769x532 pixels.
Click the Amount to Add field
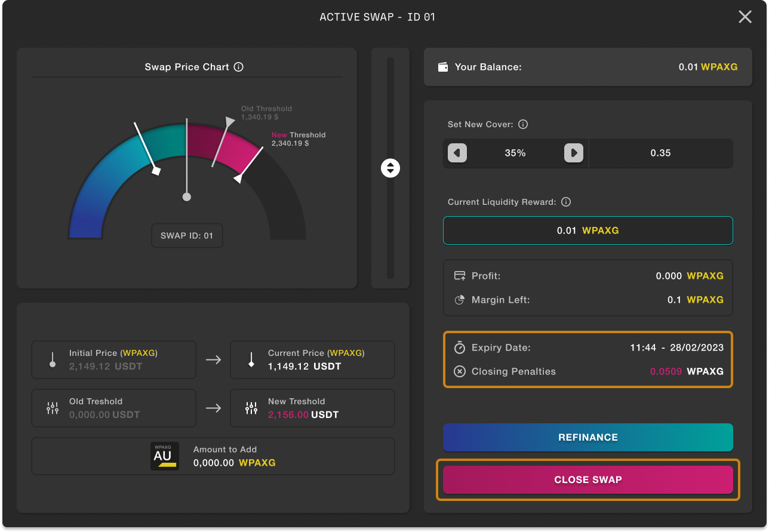point(234,462)
